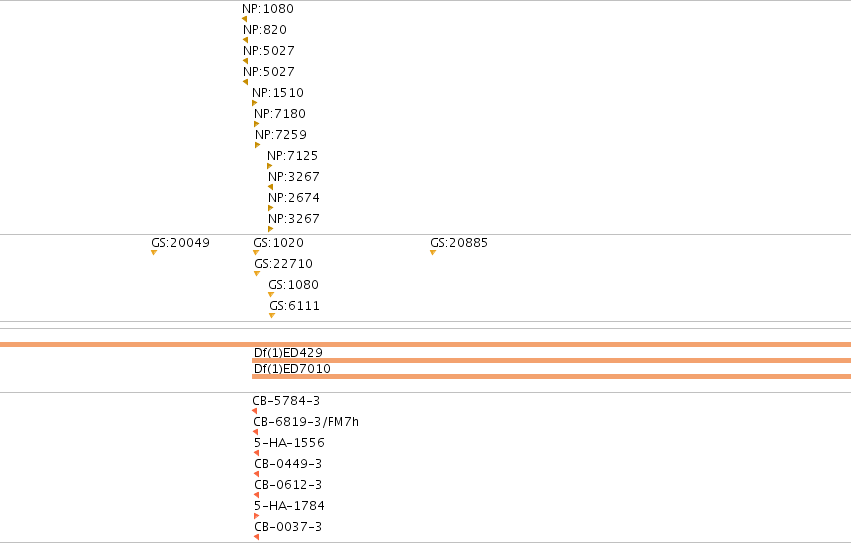Click the red arrow marker under 5-HA-1784
The image size is (851, 543).
pos(257,516)
